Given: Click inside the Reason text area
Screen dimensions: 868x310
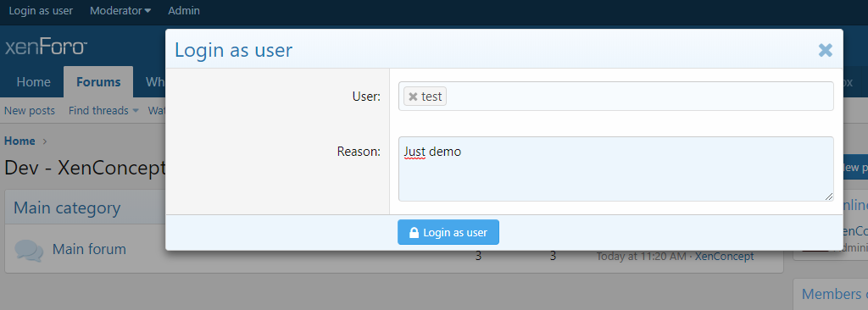Looking at the screenshot, I should click(x=615, y=169).
